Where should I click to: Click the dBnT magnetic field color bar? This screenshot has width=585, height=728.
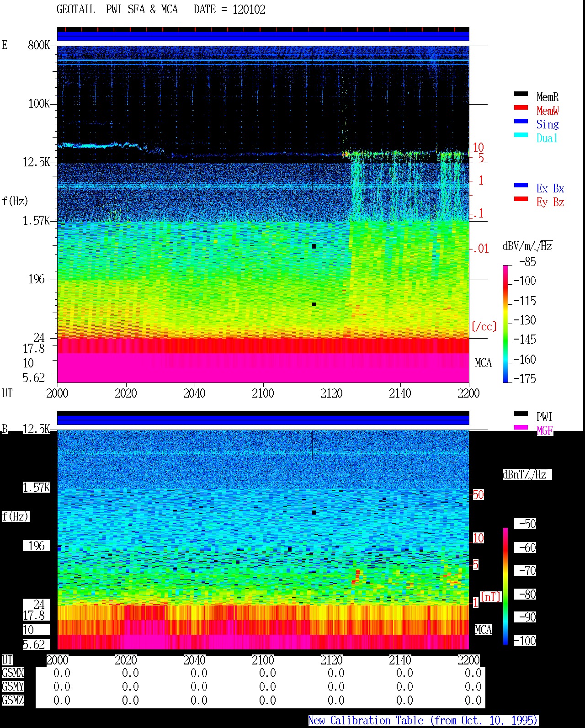(505, 586)
